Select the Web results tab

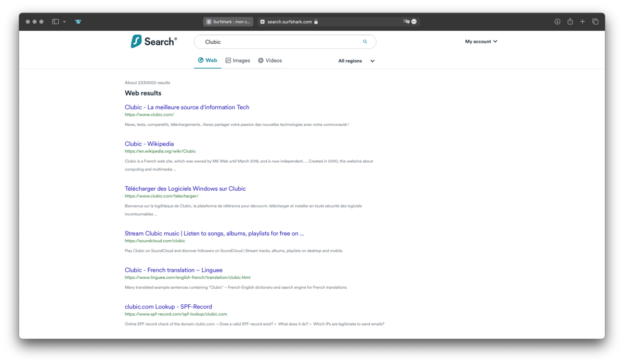point(207,60)
